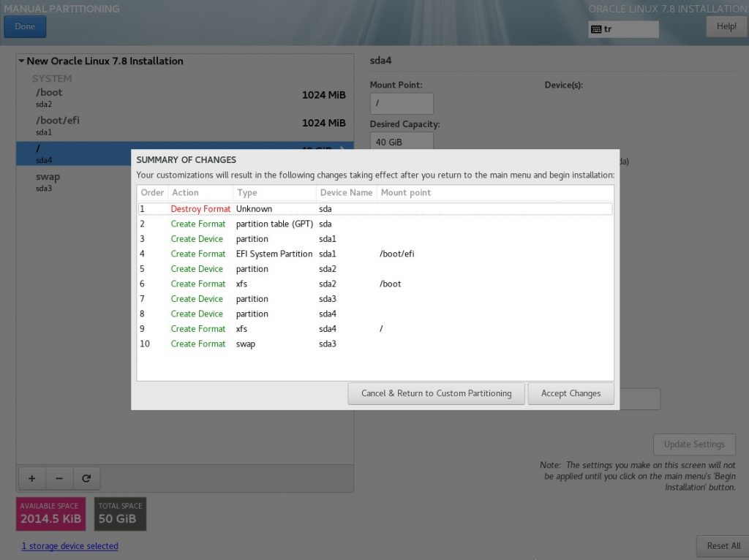Click the 1024 MiB size of /boot
This screenshot has height=560, width=749.
pyautogui.click(x=323, y=95)
